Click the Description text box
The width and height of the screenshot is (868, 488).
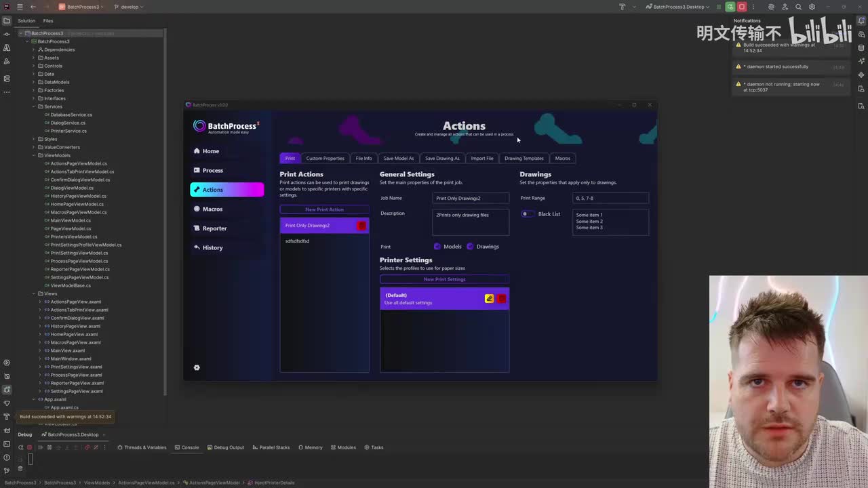coord(471,222)
